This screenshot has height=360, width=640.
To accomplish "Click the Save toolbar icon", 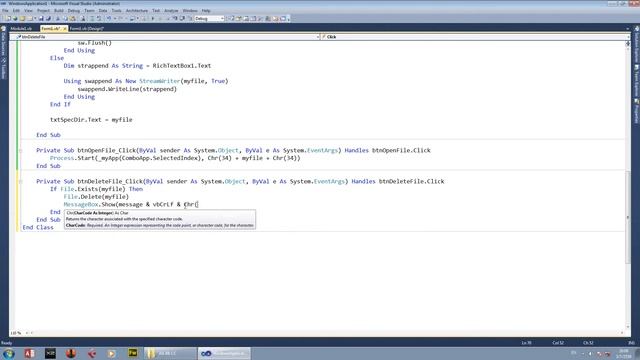I will point(41,18).
